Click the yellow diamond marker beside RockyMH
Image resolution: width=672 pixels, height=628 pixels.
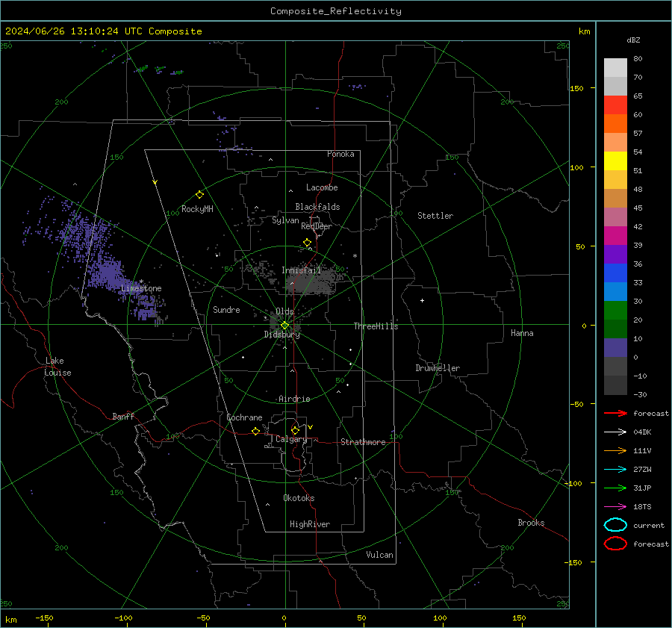tap(199, 195)
